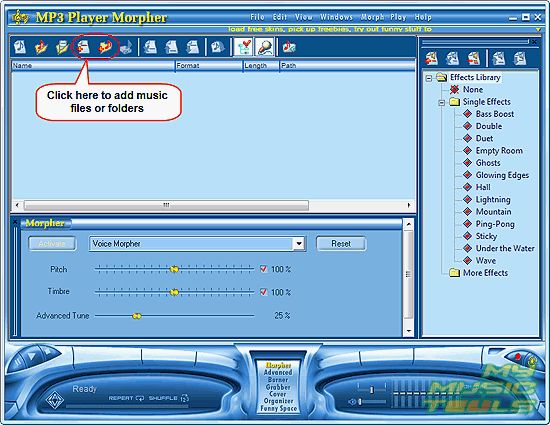
Task: Click yellow dropdown triangle beside banner text
Action: pos(538,29)
